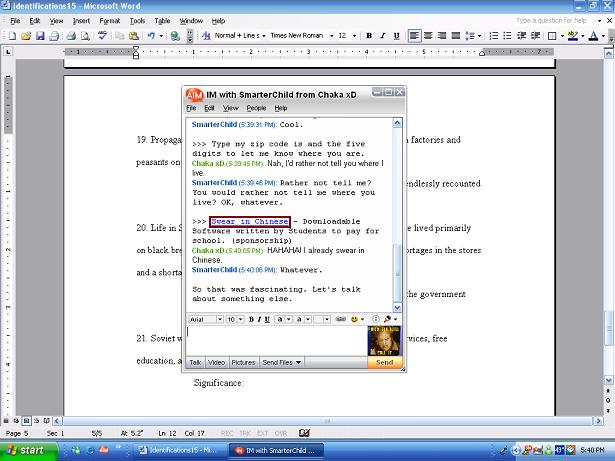This screenshot has width=615, height=461.
Task: Open the Style dropdown showing Normal + Line s
Action: point(263,36)
